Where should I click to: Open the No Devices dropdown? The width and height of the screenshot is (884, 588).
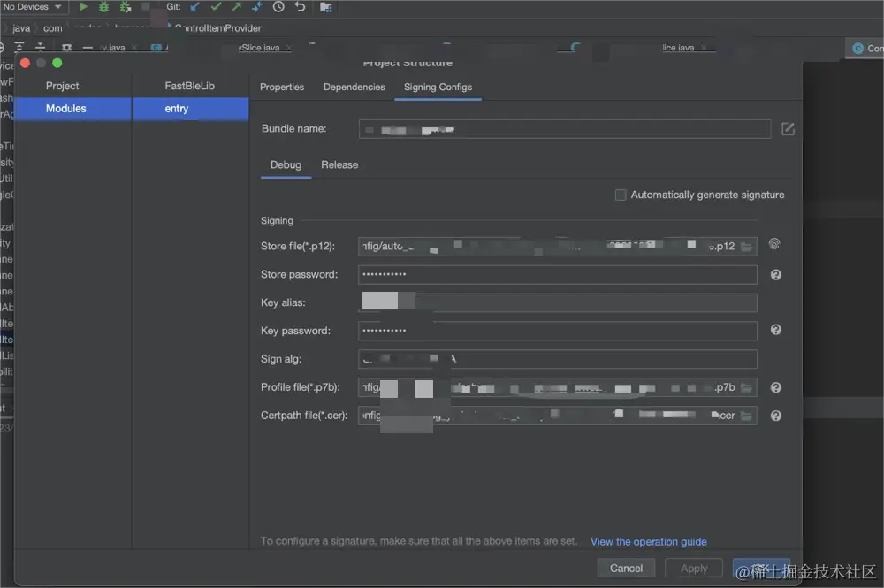pyautogui.click(x=33, y=7)
